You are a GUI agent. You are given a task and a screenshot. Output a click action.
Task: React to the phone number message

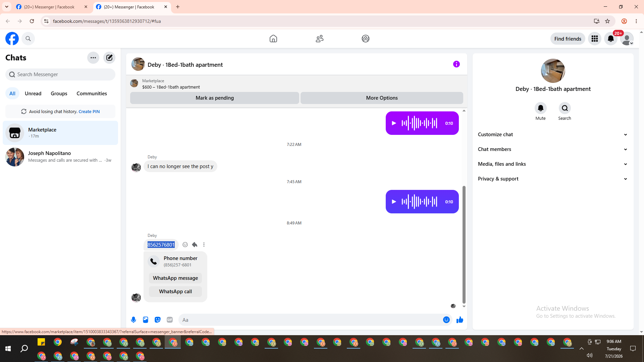[x=185, y=245]
